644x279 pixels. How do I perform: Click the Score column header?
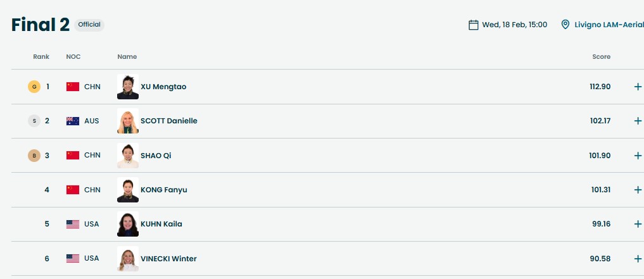[601, 57]
